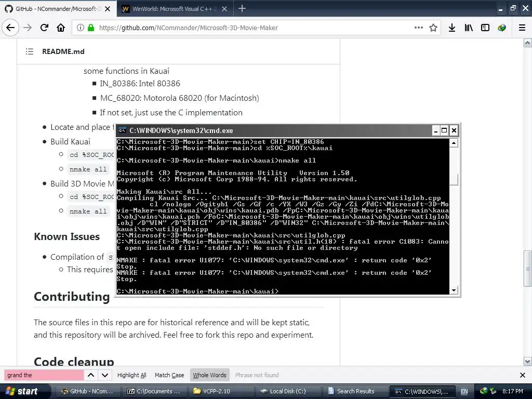Click the Code cleanup heading

[74, 361]
